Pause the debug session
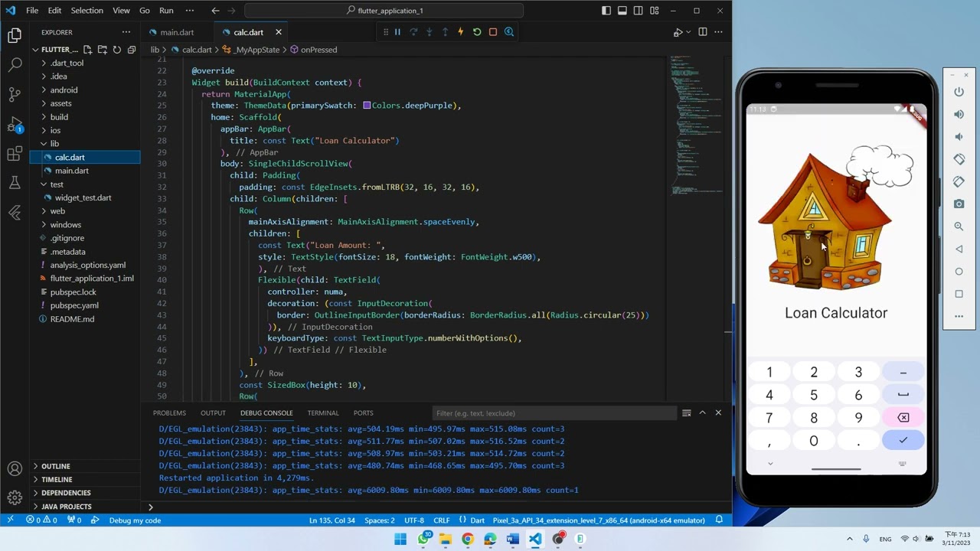Viewport: 980px width, 551px height. tap(397, 32)
